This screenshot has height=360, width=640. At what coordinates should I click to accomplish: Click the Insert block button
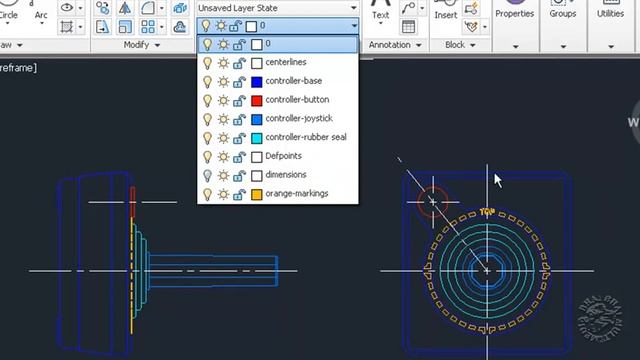click(x=445, y=11)
